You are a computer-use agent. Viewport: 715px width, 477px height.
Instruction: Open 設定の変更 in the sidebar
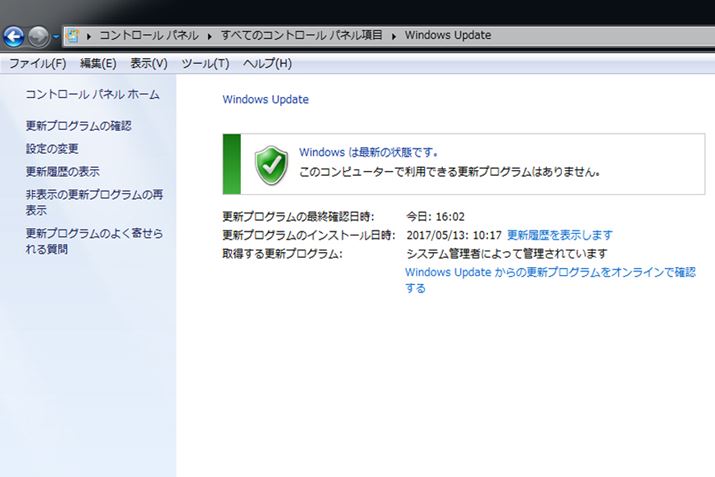(52, 149)
